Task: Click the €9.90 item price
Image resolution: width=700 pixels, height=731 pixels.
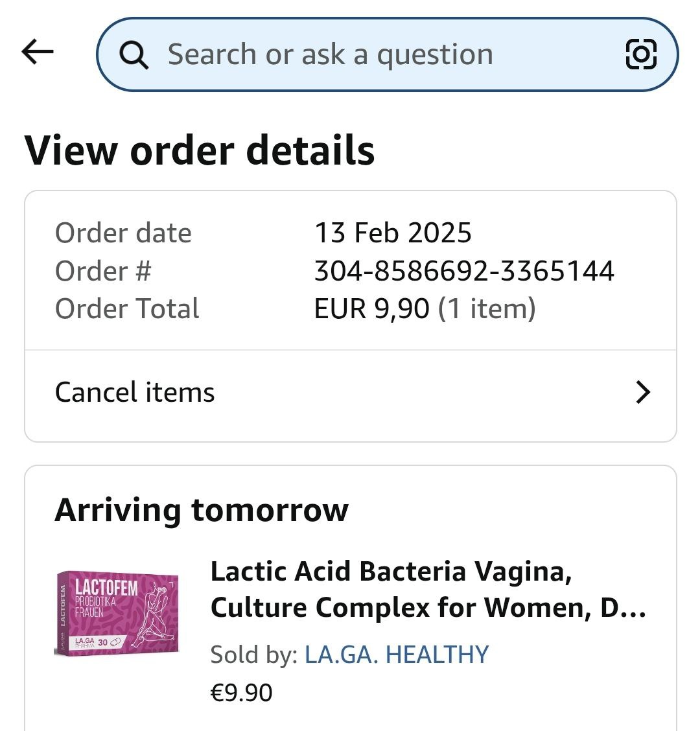Action: click(x=241, y=693)
